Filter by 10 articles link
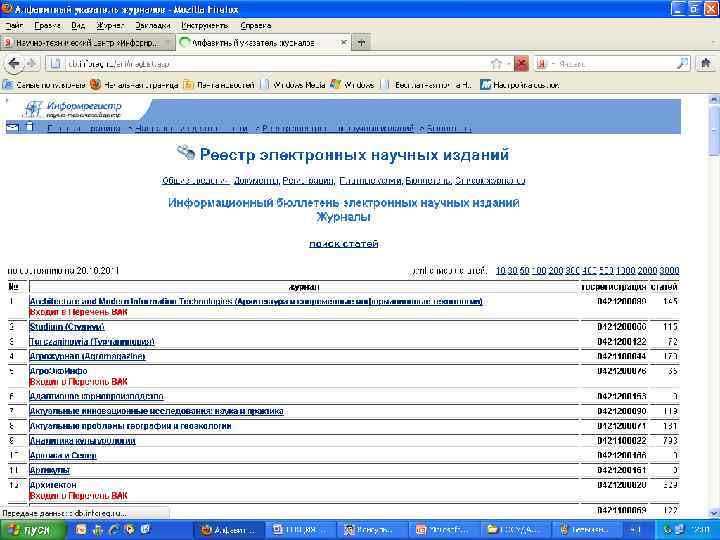Viewport: 720px width, 540px height. (501, 271)
